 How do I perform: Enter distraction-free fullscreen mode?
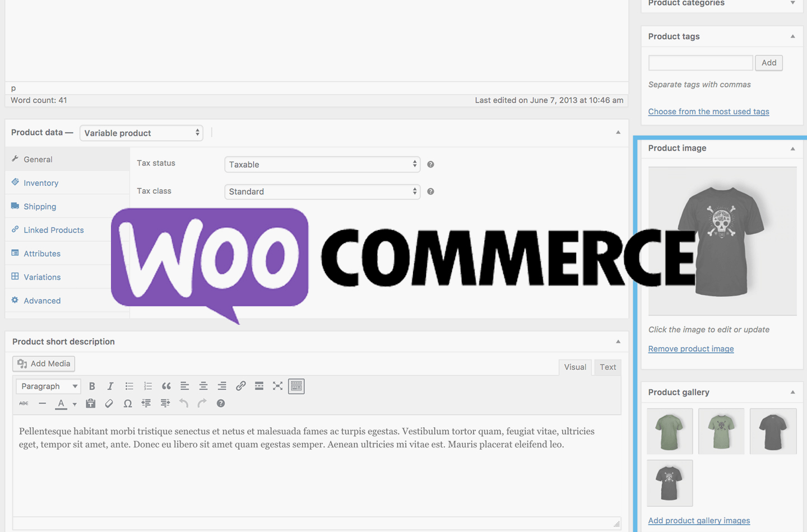pyautogui.click(x=277, y=386)
